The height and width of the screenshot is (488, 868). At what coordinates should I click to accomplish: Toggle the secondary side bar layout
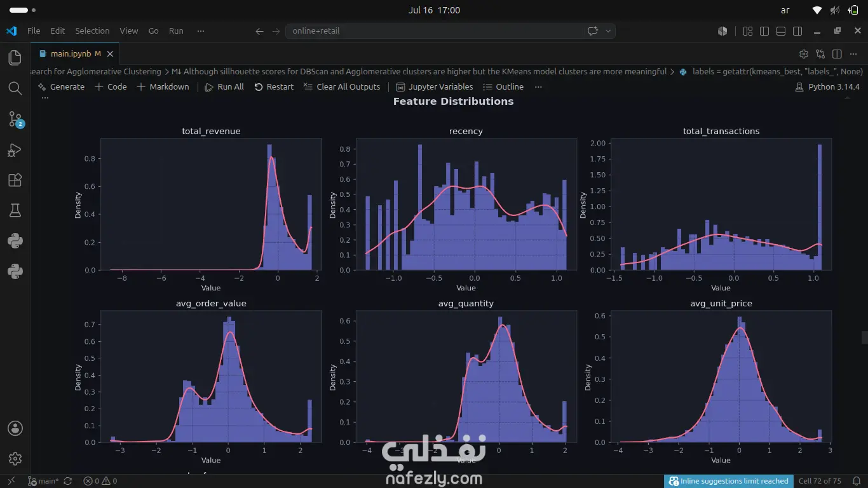(797, 30)
